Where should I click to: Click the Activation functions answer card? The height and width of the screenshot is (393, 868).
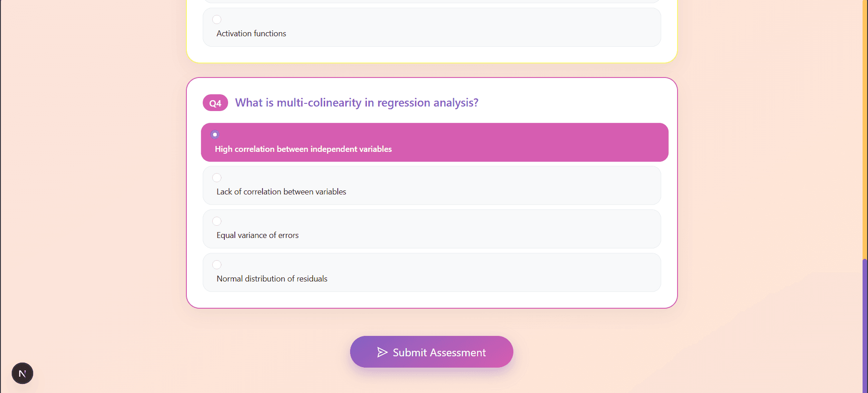click(432, 27)
